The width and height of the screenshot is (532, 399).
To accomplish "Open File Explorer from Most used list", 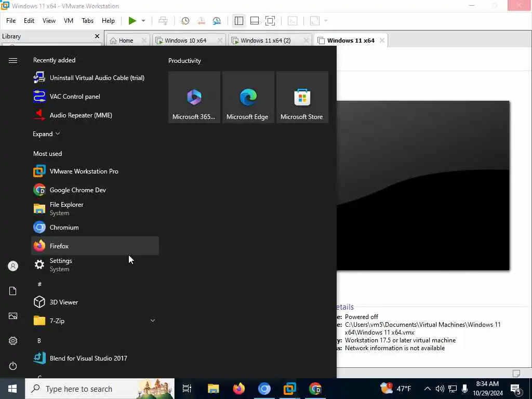I will [95, 208].
